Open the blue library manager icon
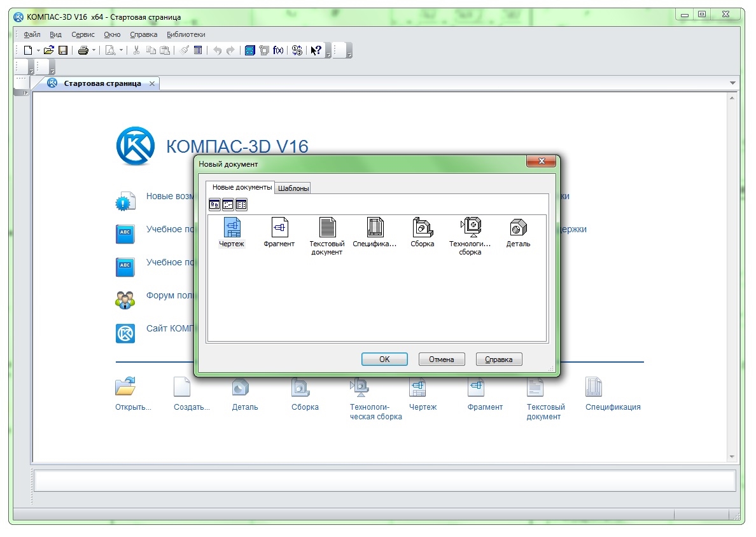 coord(249,50)
